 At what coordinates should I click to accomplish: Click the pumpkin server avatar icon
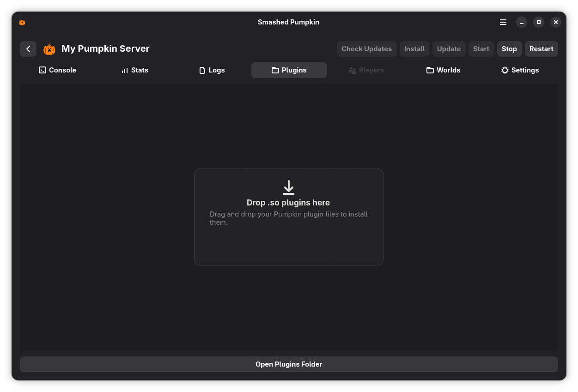tap(49, 48)
